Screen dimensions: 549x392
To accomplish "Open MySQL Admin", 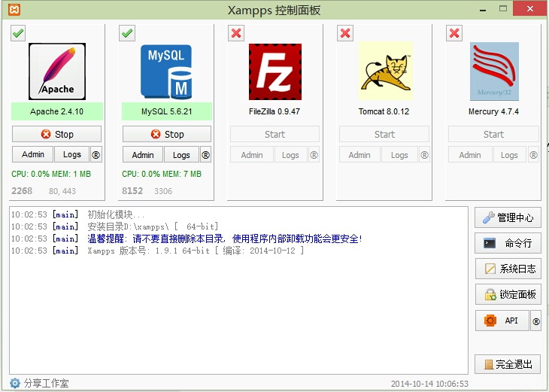I will coord(143,154).
